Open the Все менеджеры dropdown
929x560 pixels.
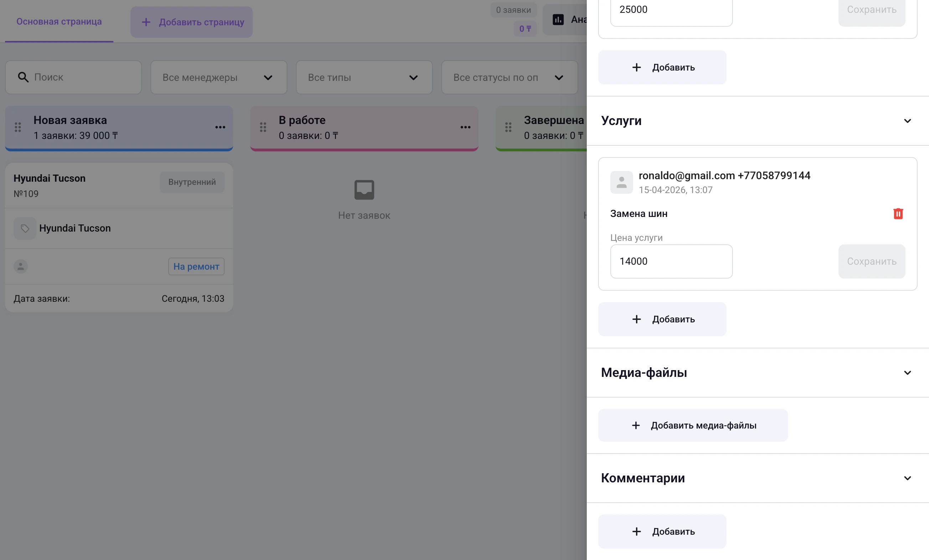tap(218, 78)
